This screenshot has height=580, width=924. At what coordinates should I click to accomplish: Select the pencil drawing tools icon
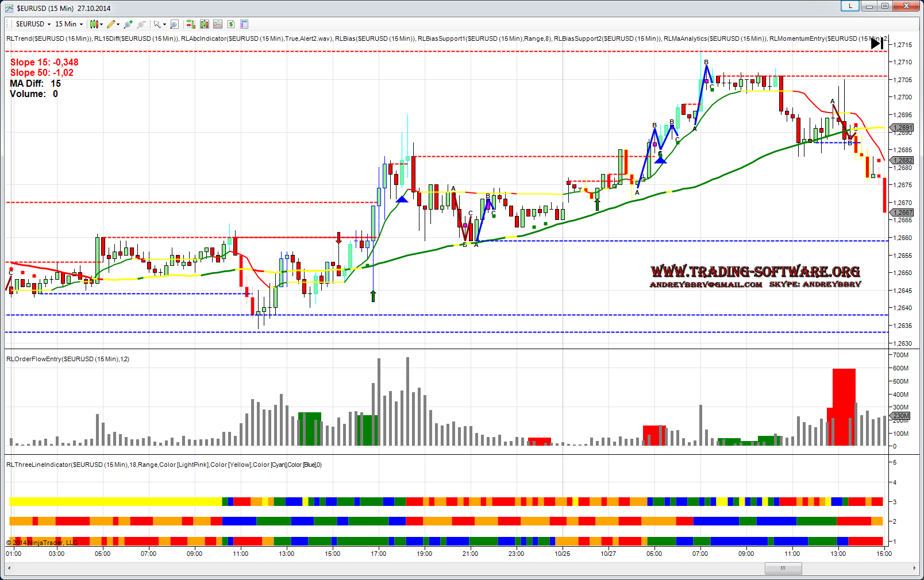[x=111, y=24]
